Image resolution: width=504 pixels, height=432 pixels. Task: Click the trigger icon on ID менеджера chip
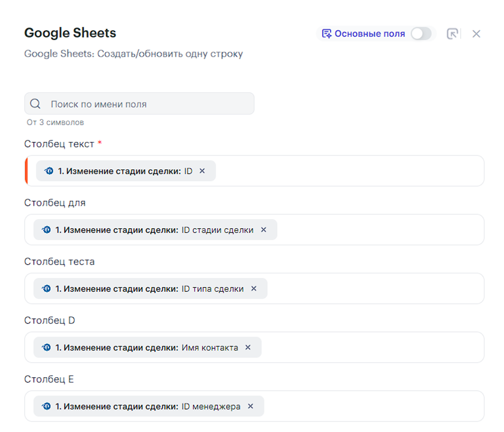(x=46, y=406)
